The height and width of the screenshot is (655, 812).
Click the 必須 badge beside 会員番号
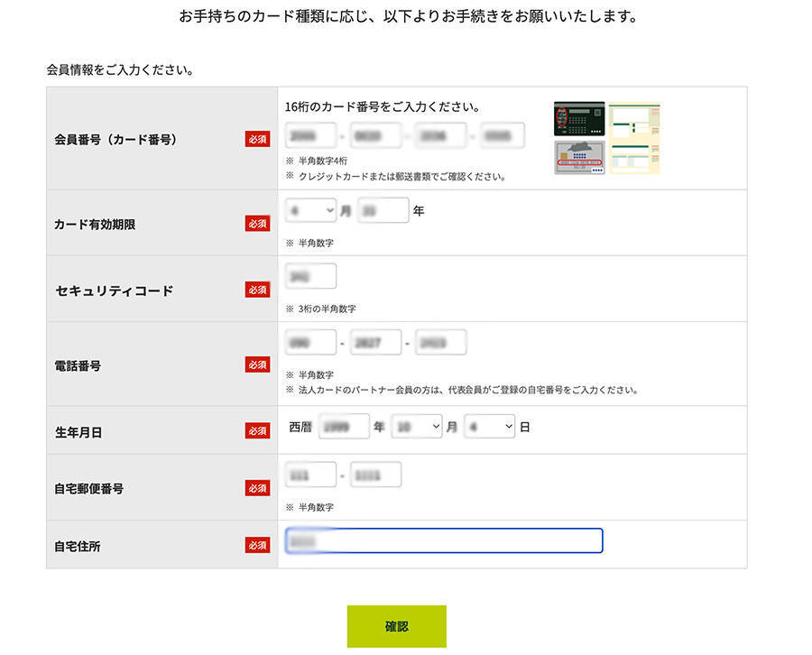[257, 140]
